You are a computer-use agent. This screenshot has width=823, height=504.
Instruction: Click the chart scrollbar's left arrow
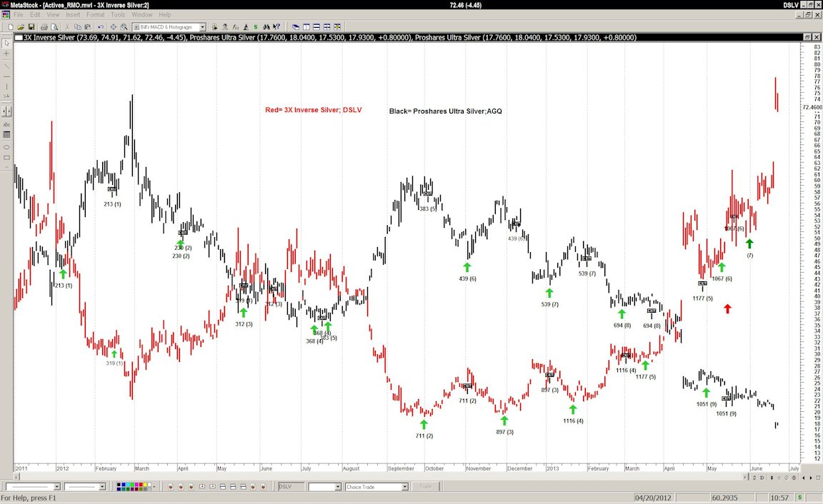17,478
